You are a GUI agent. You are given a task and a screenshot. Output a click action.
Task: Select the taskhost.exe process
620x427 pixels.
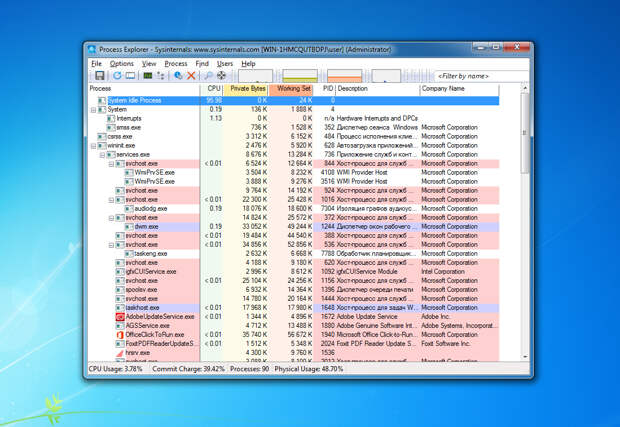[x=294, y=308]
